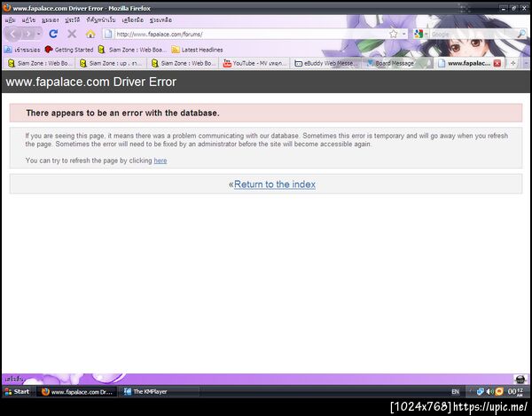Open the fourth Thai menu (History)
The image size is (532, 416).
pos(73,20)
